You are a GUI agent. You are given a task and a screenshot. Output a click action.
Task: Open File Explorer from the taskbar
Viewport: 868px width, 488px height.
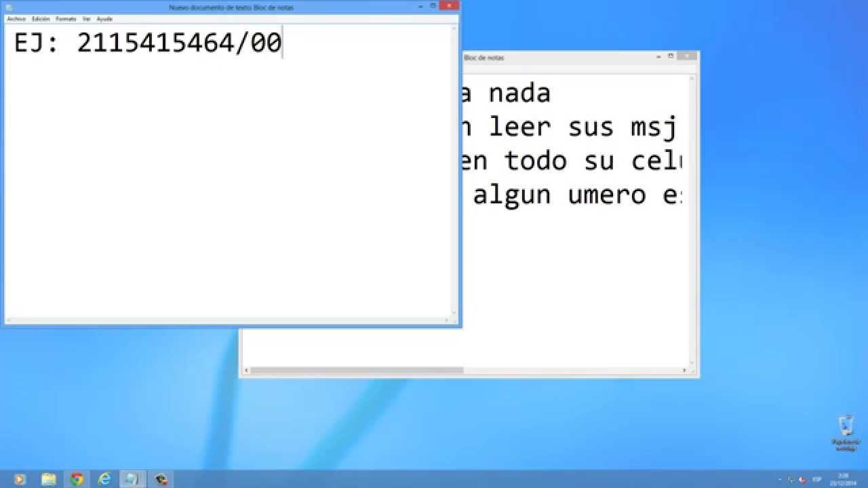coord(48,479)
